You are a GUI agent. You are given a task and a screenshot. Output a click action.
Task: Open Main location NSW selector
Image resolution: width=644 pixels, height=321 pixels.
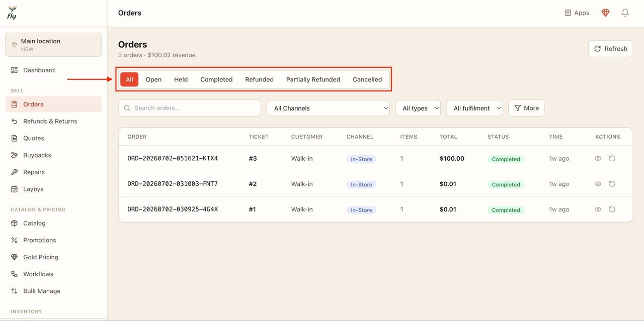tap(53, 45)
